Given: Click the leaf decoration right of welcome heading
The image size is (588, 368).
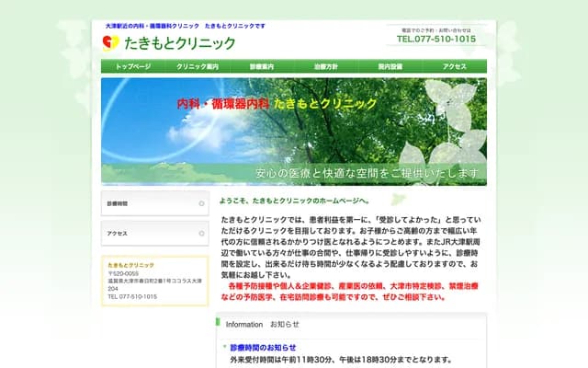Looking at the screenshot, I should [x=397, y=199].
